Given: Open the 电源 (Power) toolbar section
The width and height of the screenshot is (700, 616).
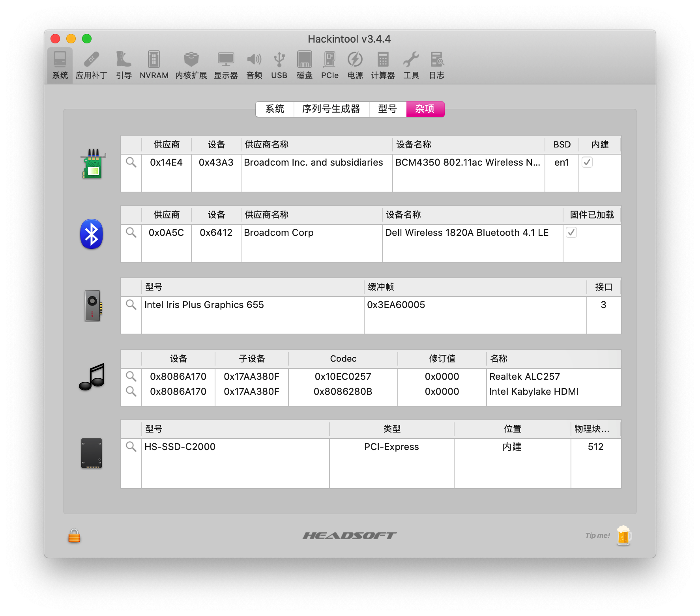Looking at the screenshot, I should (355, 65).
